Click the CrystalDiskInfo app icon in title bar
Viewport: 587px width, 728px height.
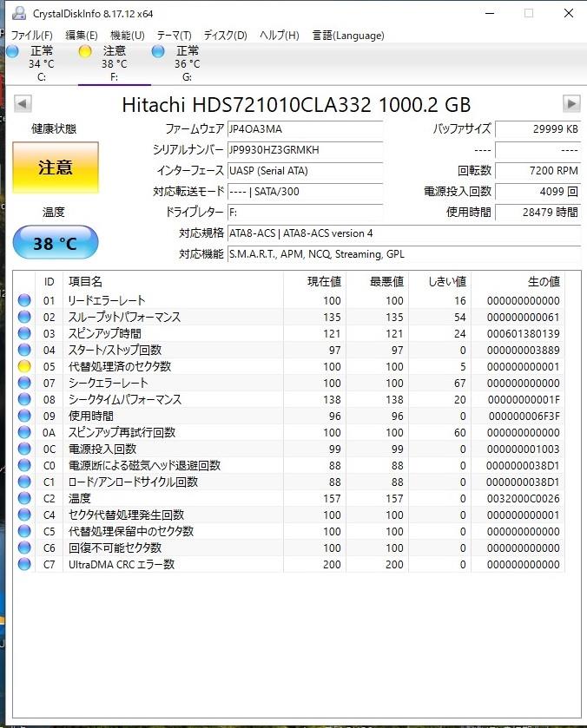pos(19,13)
